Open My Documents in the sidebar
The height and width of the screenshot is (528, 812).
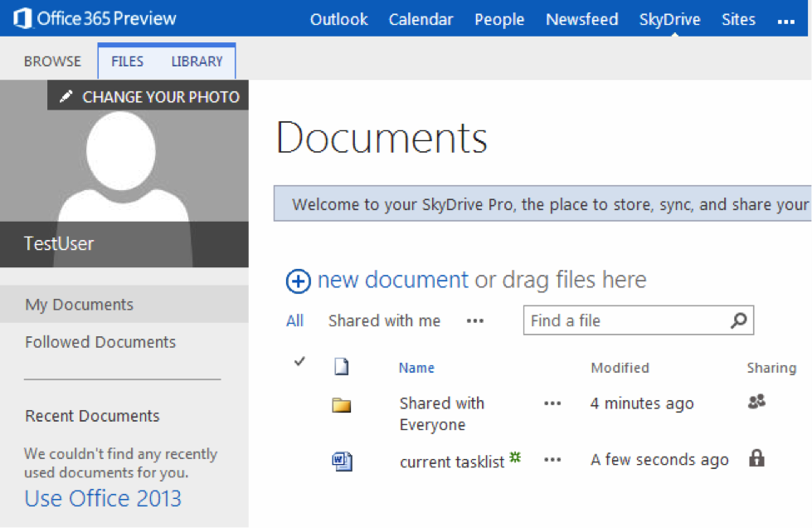click(x=124, y=304)
